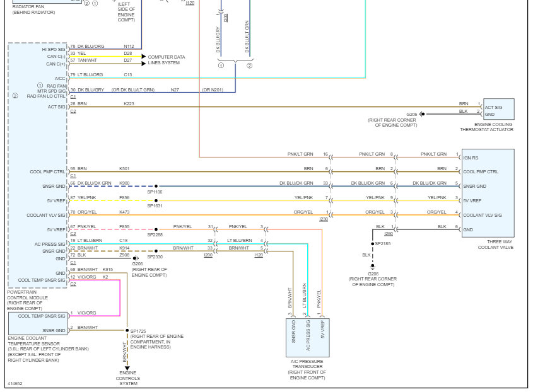The image size is (533, 392).
Task: Click splice label SP1106
Action: point(155,192)
